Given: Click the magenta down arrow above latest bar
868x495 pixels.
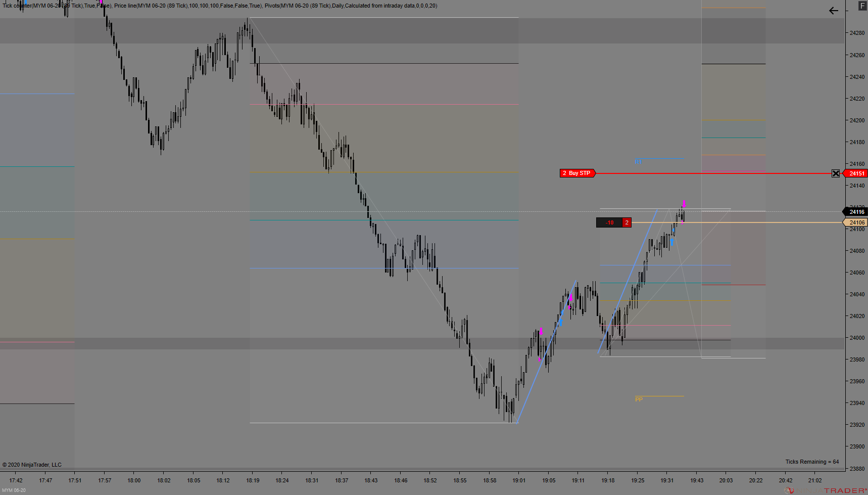Looking at the screenshot, I should [x=684, y=203].
